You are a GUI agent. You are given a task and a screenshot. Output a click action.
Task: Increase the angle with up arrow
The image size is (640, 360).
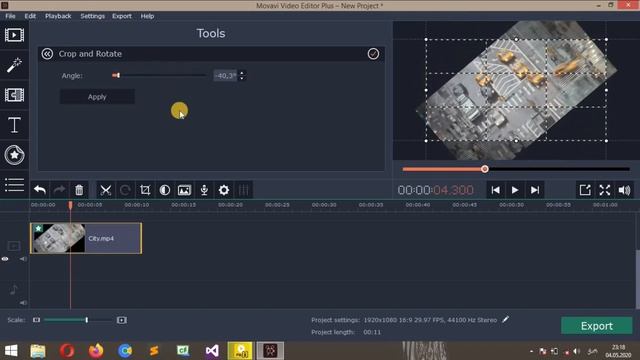tap(242, 73)
